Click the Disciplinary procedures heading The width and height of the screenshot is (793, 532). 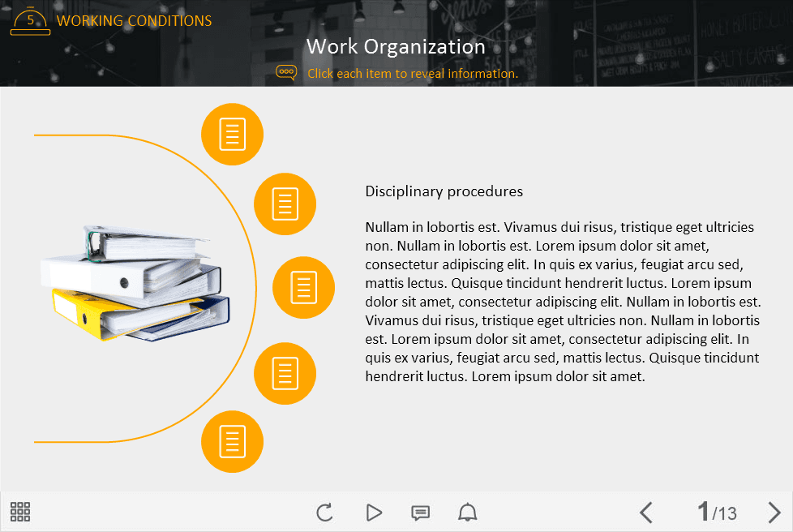444,191
